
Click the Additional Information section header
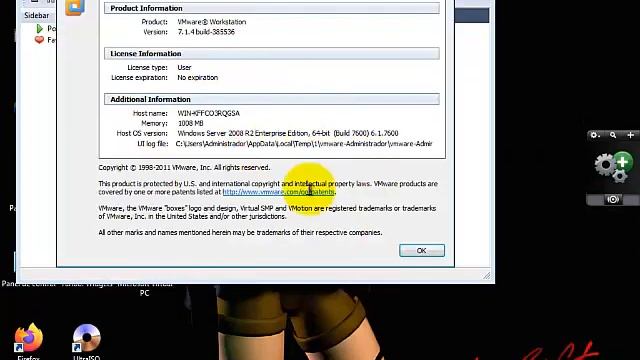coord(272,99)
